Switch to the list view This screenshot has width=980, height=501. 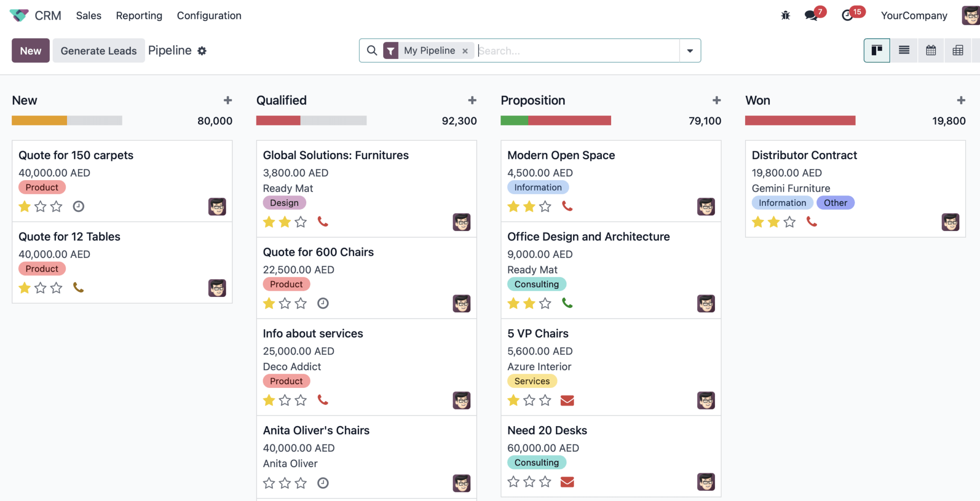point(904,50)
